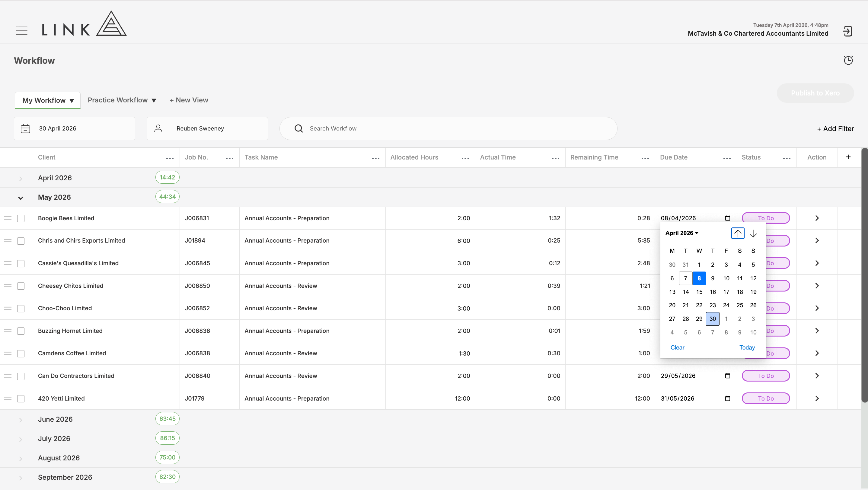Image resolution: width=868 pixels, height=490 pixels.
Task: Open the hamburger navigation menu
Action: click(21, 31)
